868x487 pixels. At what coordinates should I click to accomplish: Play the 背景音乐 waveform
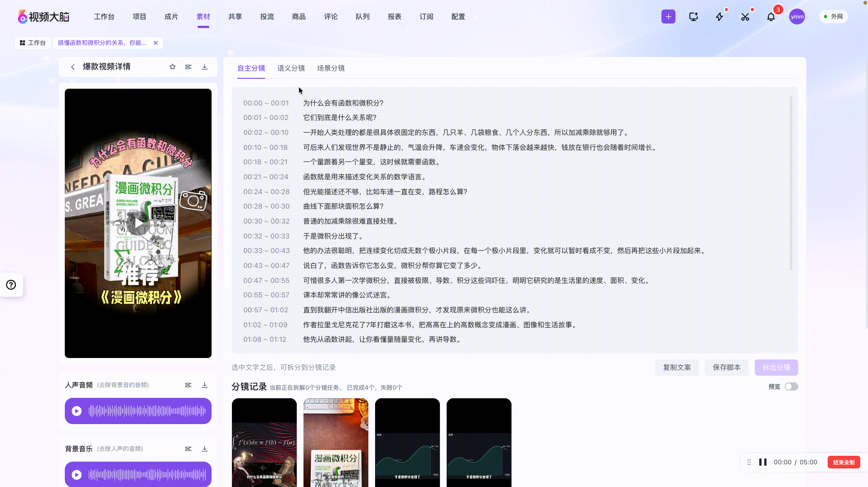coord(77,475)
